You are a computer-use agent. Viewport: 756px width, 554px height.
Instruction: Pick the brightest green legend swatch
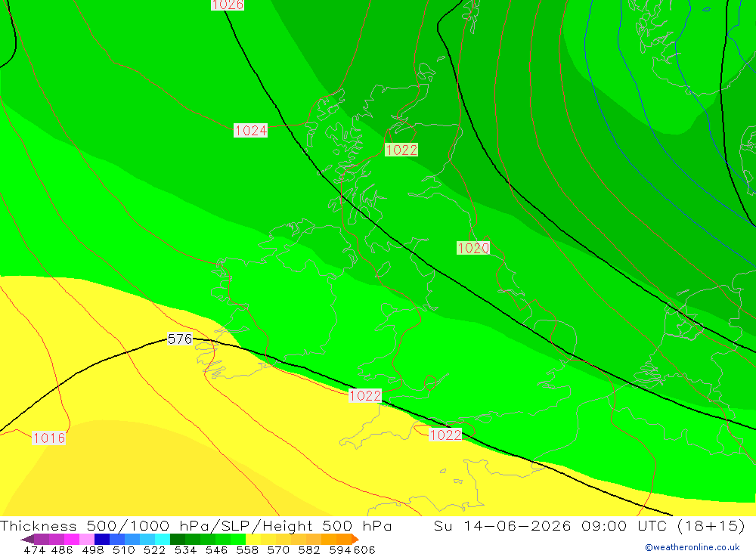[x=238, y=539]
